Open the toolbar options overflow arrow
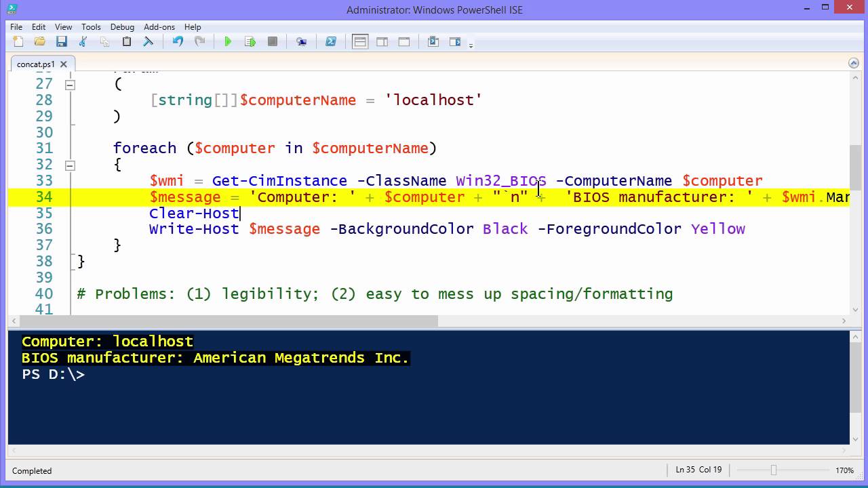The height and width of the screenshot is (488, 868). [471, 45]
